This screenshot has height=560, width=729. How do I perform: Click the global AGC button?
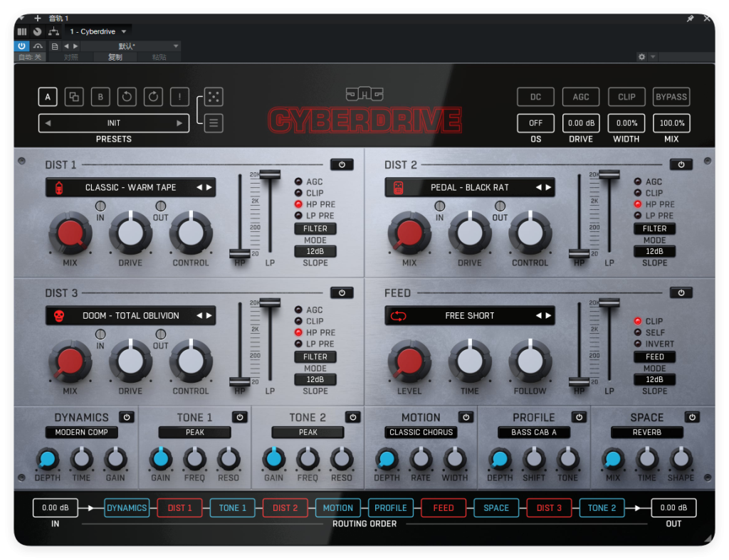click(581, 97)
